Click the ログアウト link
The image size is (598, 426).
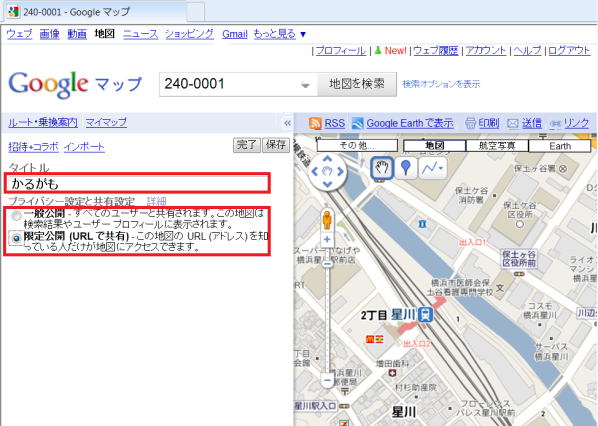tap(569, 50)
